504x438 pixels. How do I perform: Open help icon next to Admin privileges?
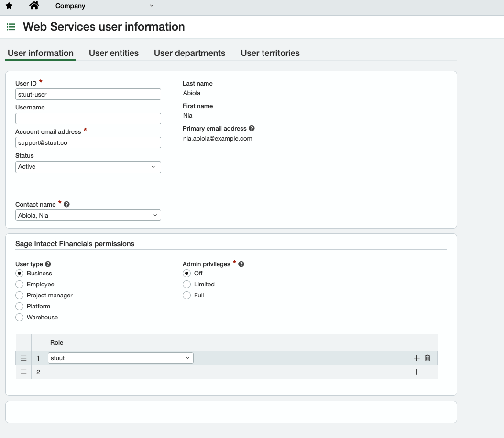[241, 264]
